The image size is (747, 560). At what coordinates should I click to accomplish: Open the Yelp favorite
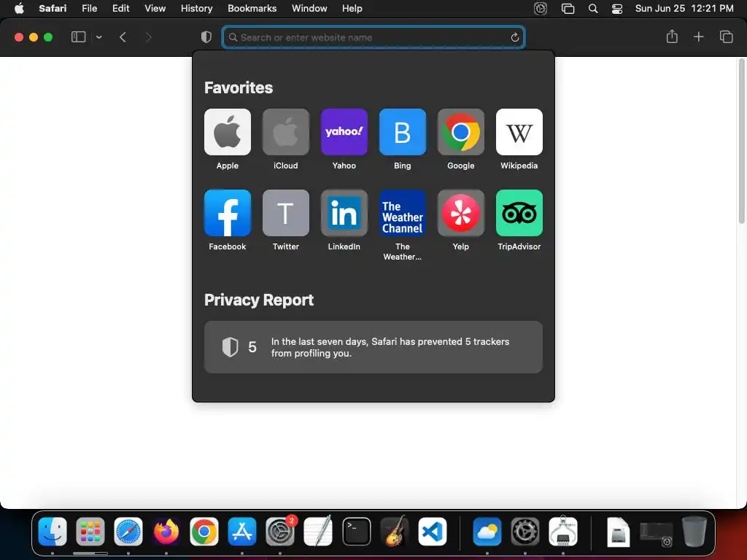461,213
